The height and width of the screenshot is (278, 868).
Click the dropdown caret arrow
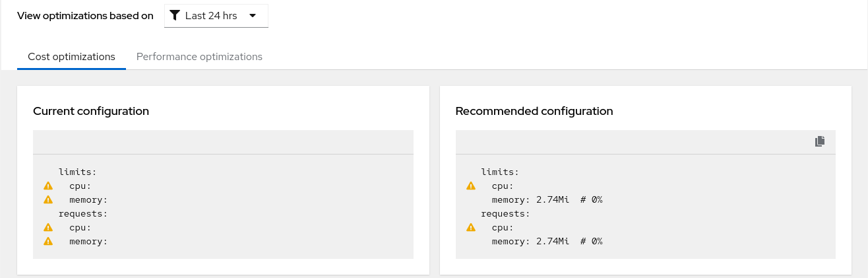pos(253,16)
